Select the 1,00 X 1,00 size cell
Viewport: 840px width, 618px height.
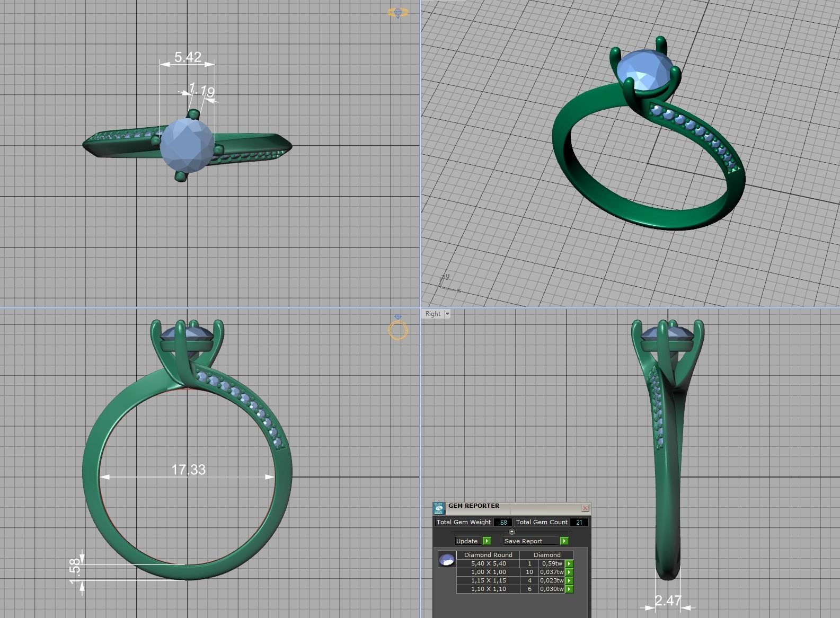488,572
